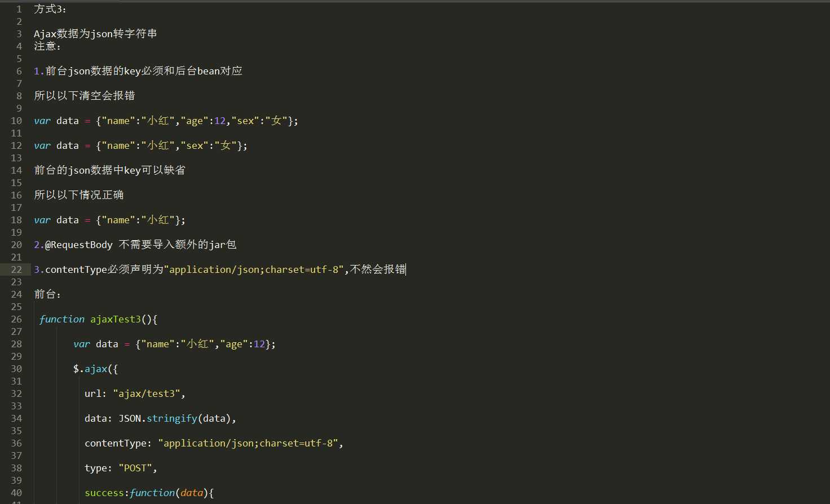The height and width of the screenshot is (504, 830).
Task: Click the "$.ajax({" line
Action: point(96,369)
